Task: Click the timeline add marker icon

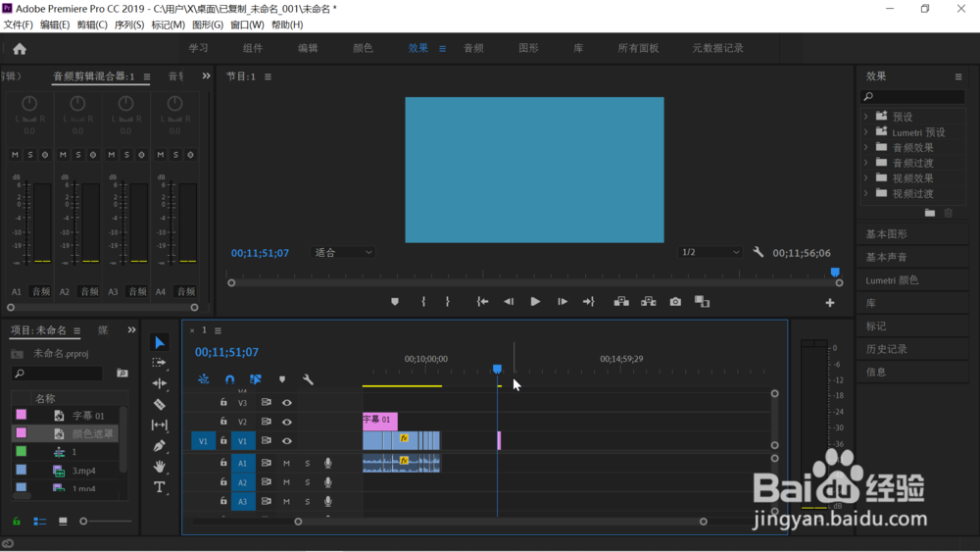Action: 282,379
